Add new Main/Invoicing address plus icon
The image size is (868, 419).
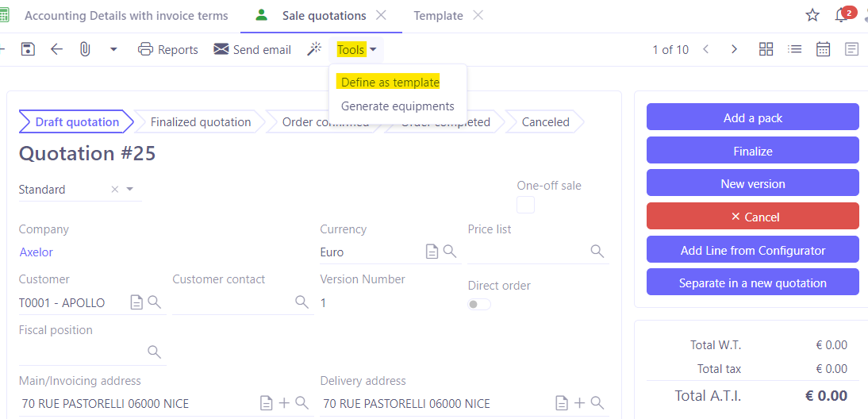(x=284, y=403)
